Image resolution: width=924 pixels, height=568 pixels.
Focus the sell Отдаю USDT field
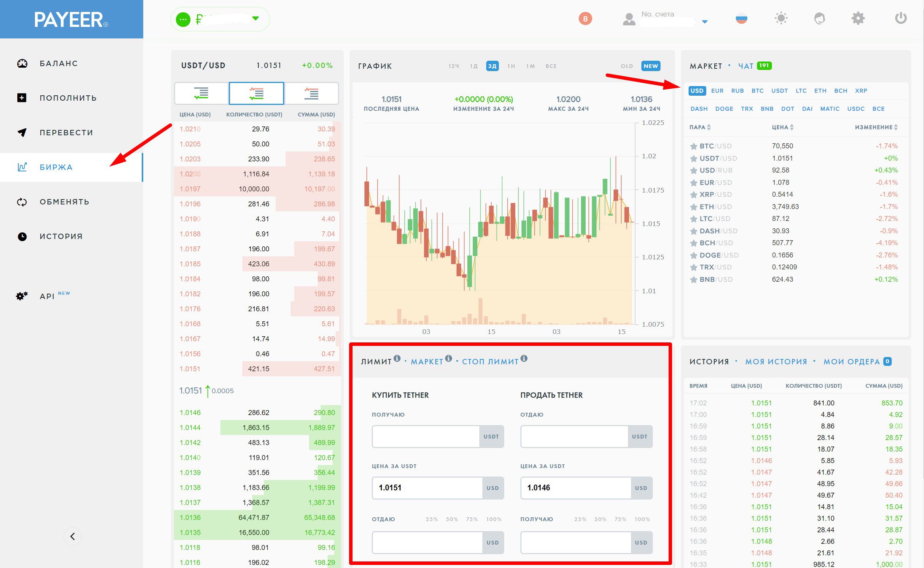(x=574, y=437)
